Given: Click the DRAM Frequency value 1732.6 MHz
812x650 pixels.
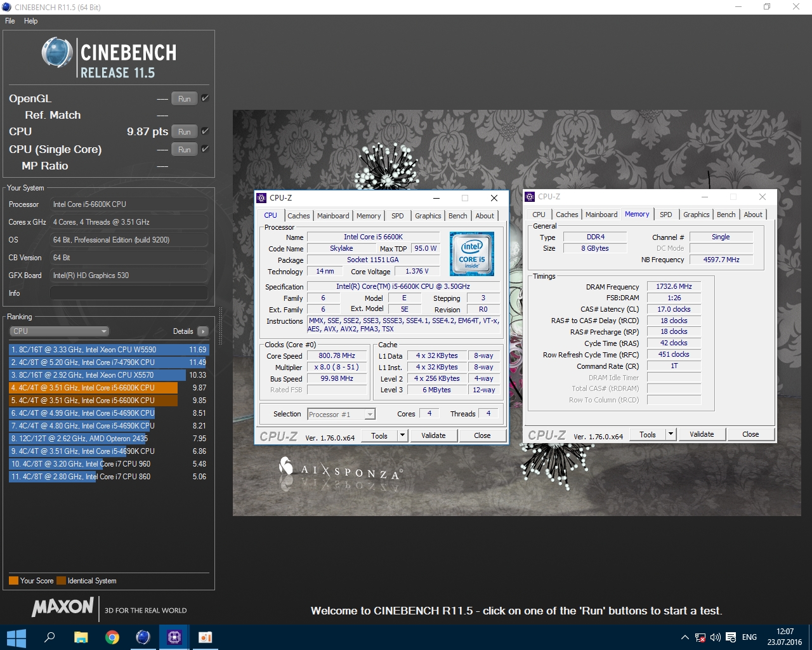Looking at the screenshot, I should tap(674, 287).
